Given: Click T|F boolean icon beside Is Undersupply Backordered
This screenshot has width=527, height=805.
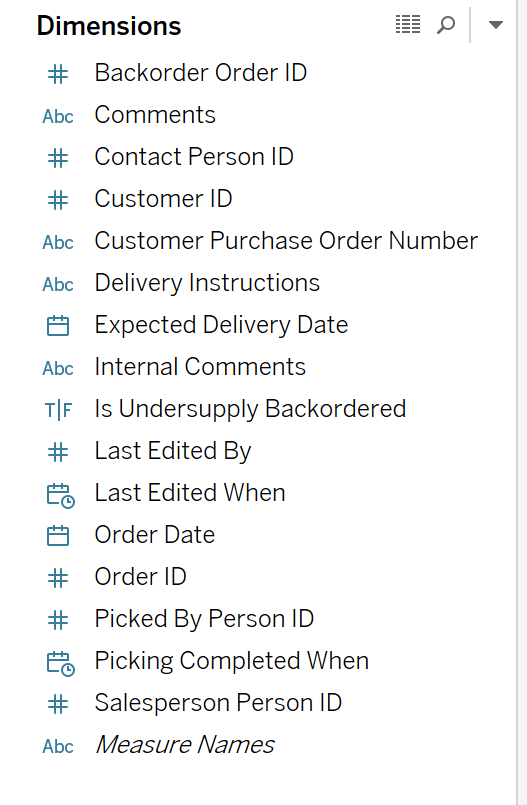Looking at the screenshot, I should (x=58, y=410).
